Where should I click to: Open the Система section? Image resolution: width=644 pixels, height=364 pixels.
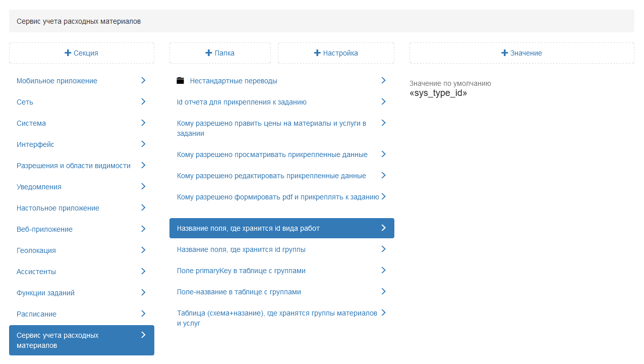click(x=31, y=123)
